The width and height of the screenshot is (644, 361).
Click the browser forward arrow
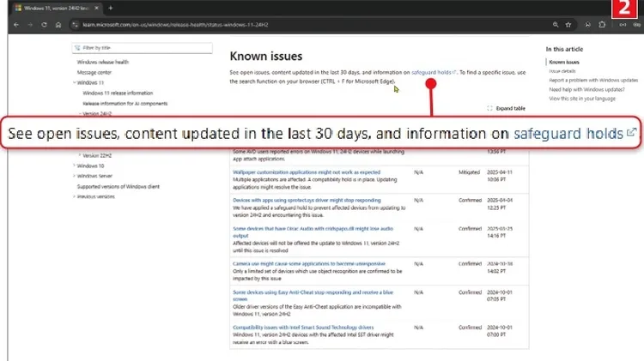[30, 25]
